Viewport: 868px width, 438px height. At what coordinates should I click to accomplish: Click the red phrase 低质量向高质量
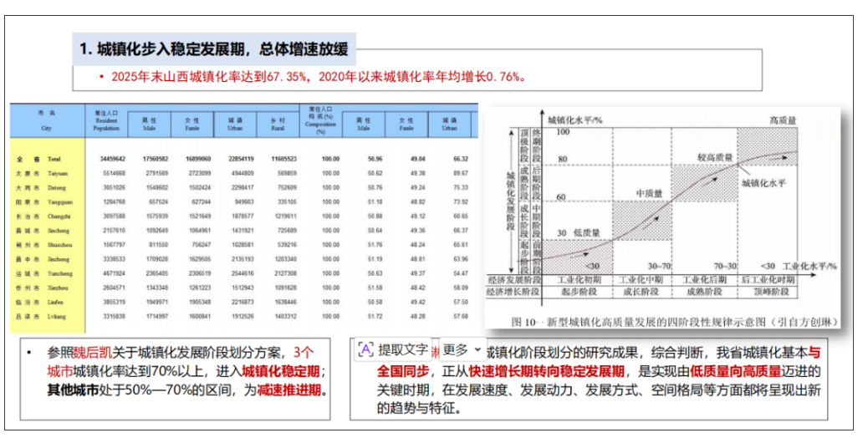[x=736, y=371]
